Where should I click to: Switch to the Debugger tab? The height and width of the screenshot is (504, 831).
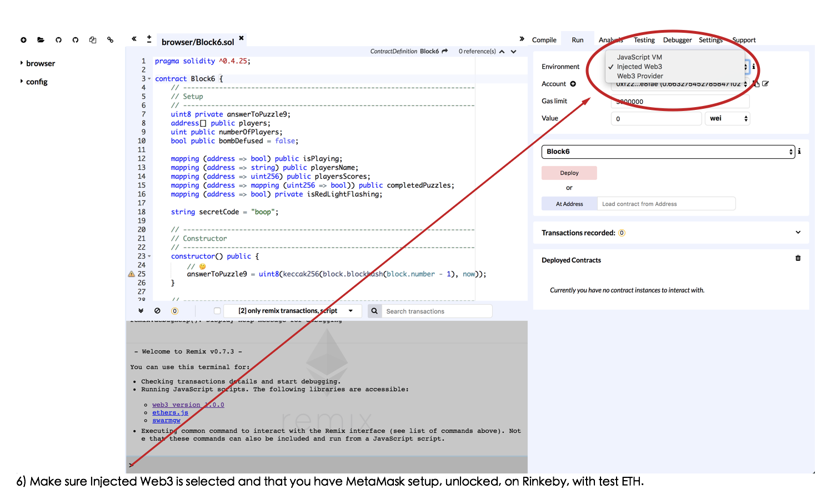(x=678, y=40)
